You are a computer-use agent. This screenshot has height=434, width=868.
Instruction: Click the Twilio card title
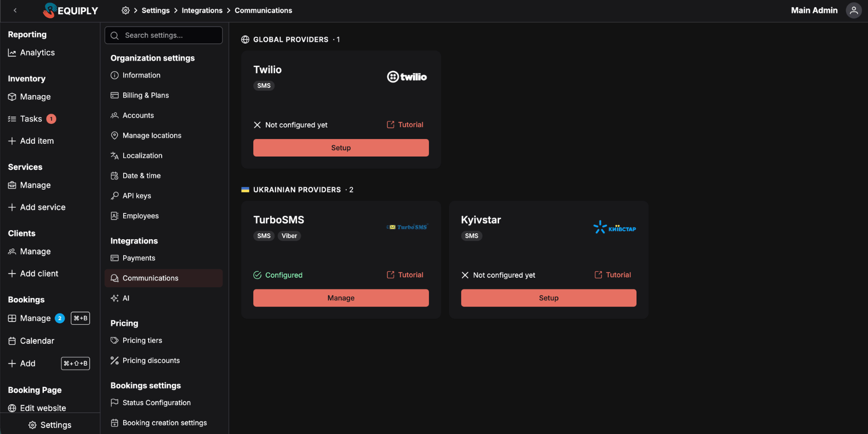click(267, 69)
